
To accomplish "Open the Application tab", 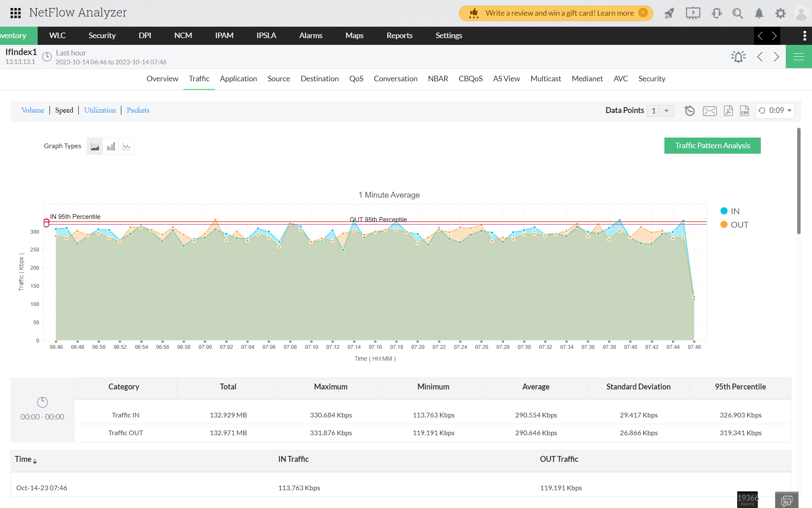I will [238, 79].
